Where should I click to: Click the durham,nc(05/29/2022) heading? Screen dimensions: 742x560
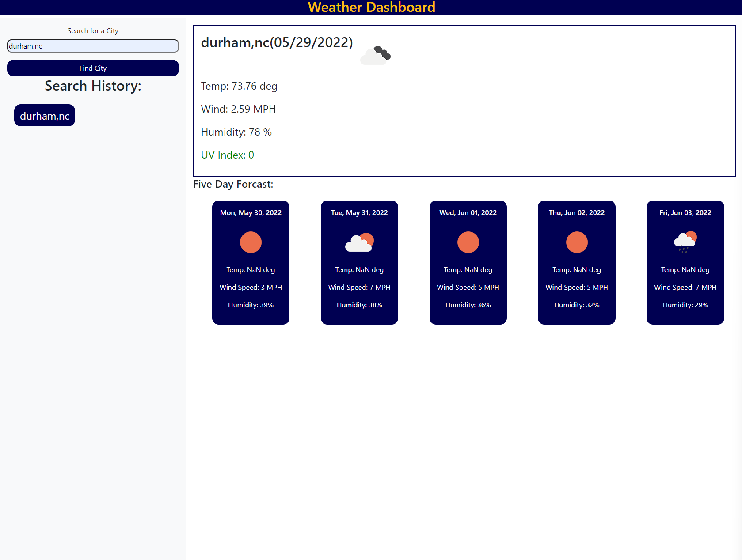pyautogui.click(x=277, y=42)
